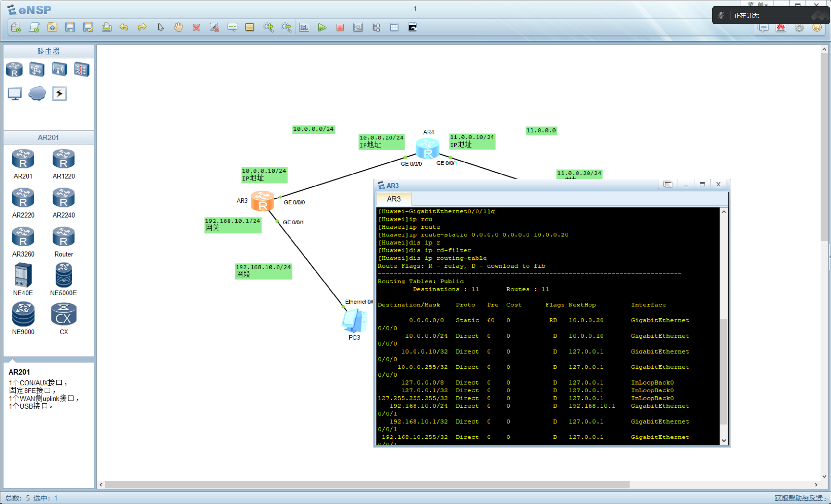
Task: Select the WLAN device category icon
Action: click(x=59, y=69)
